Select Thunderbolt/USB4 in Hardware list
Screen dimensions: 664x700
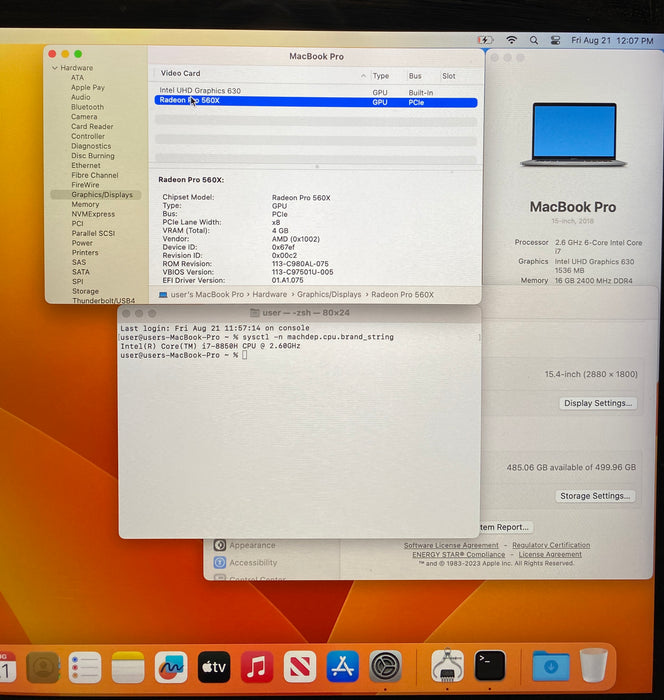(x=103, y=301)
